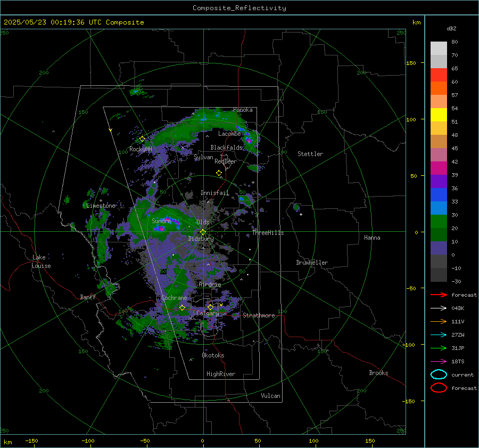Screen dimensions: 479x448
Task: Click the RockyMH label
Action: [141, 149]
